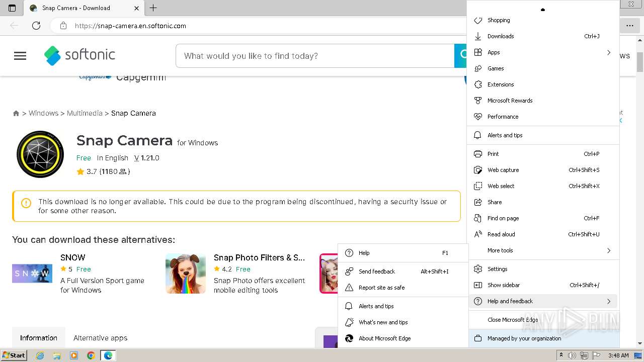
Task: Click the 1.21.0 version text
Action: tap(150, 158)
